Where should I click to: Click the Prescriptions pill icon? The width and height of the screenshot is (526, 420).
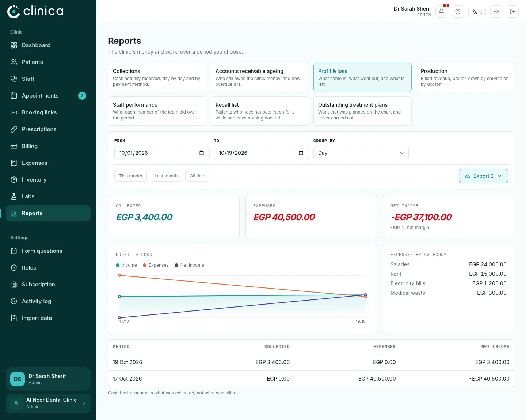[14, 129]
